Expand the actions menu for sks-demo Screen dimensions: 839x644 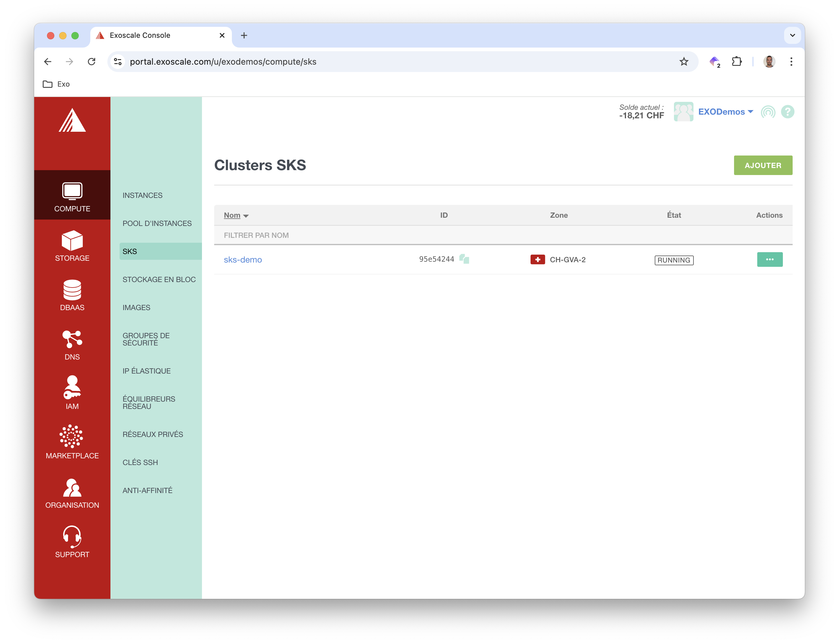tap(769, 260)
